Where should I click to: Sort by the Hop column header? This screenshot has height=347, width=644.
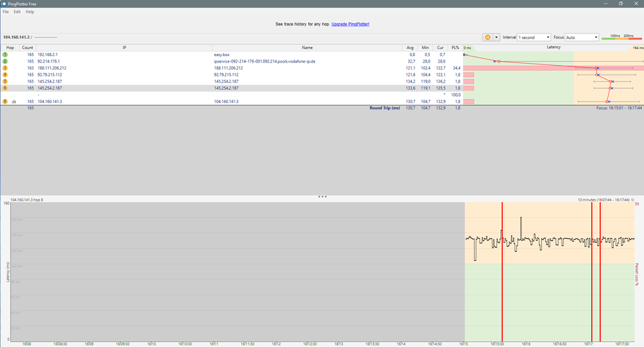(10, 48)
